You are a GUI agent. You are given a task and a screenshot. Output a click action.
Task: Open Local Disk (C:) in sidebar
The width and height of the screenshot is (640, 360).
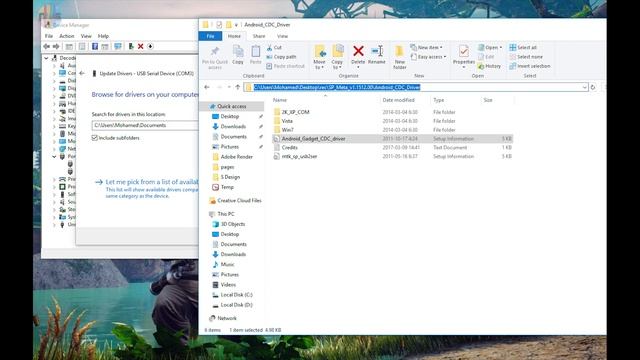[236, 295]
